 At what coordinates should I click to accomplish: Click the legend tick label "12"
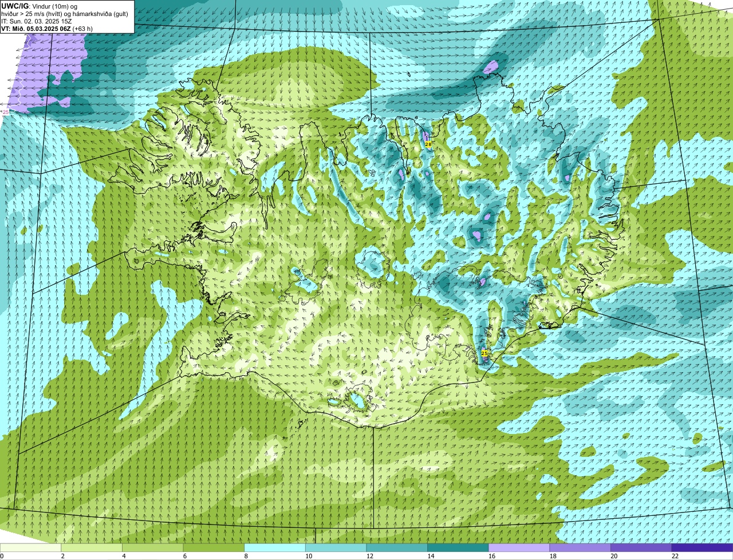369,556
